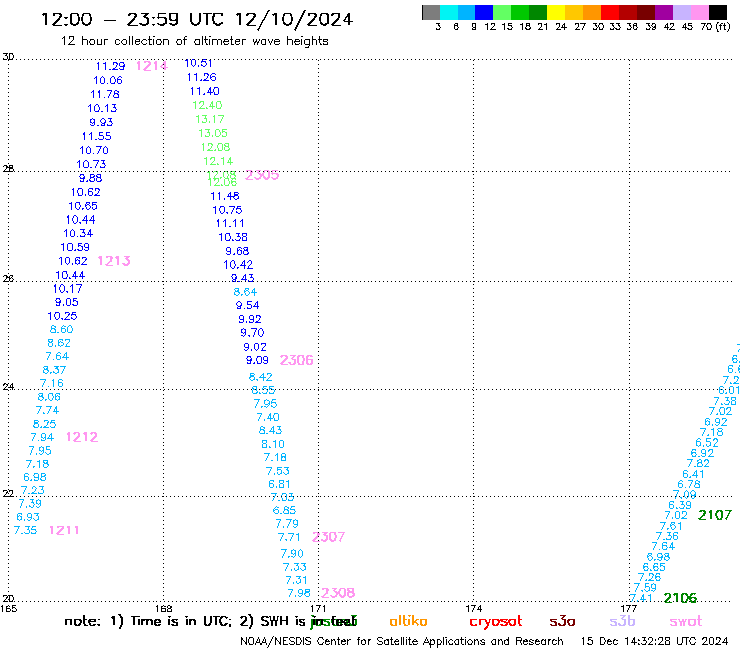Image resolution: width=740 pixels, height=650 pixels.
Task: Click the pink time label 1212
Action: (82, 437)
